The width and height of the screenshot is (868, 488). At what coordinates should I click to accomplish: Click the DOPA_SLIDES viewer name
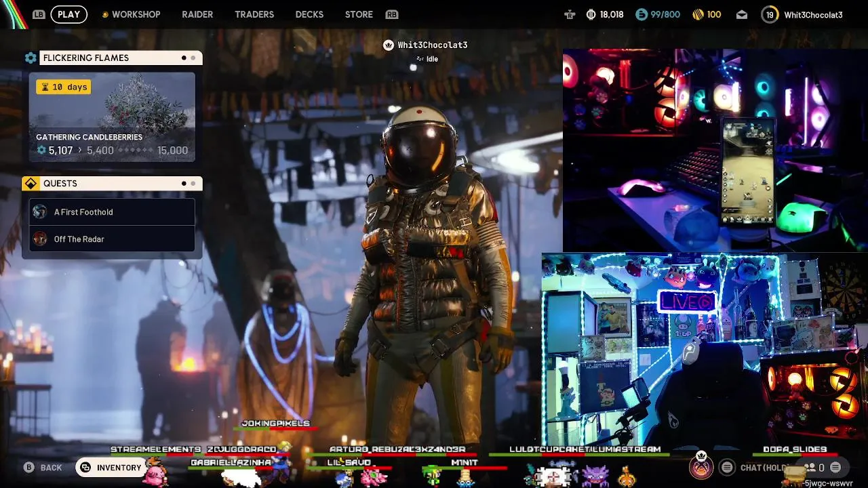(x=795, y=449)
